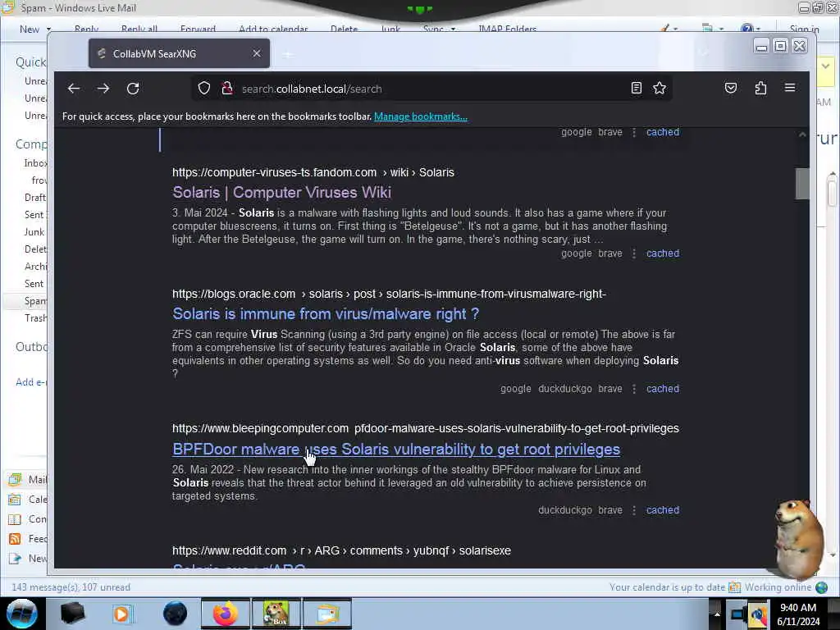
Task: Open the dark globe taskbar icon
Action: point(175,614)
